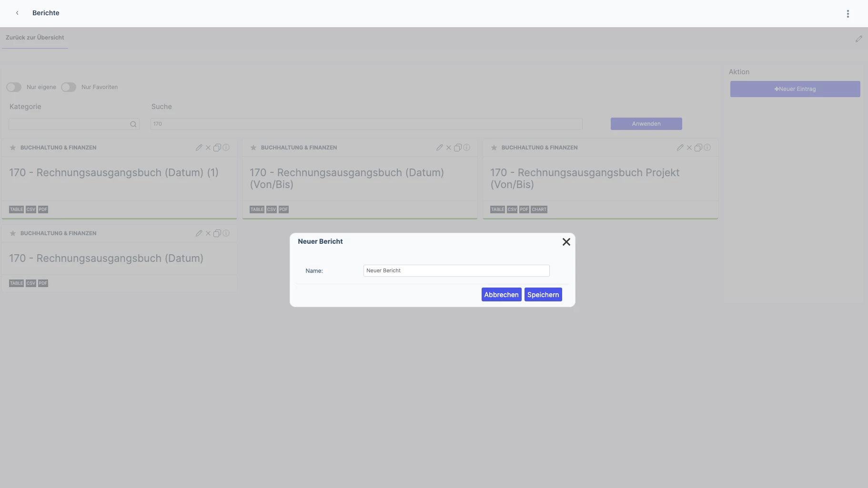
Task: Click the Abbrechen button
Action: pyautogui.click(x=501, y=295)
